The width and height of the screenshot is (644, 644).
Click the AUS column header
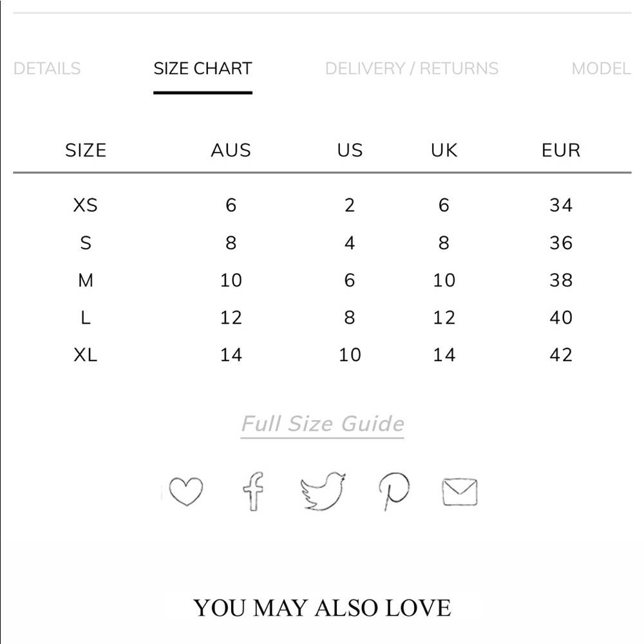pyautogui.click(x=231, y=150)
